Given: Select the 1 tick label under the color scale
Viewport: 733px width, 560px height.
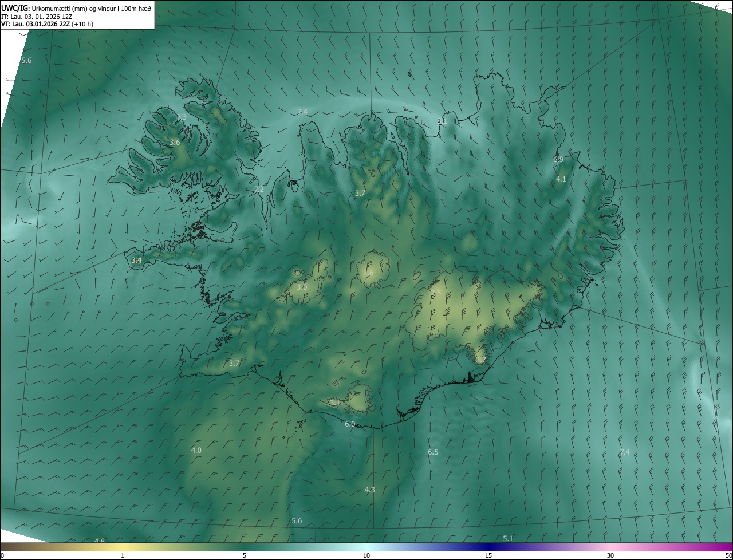Looking at the screenshot, I should pos(123,556).
